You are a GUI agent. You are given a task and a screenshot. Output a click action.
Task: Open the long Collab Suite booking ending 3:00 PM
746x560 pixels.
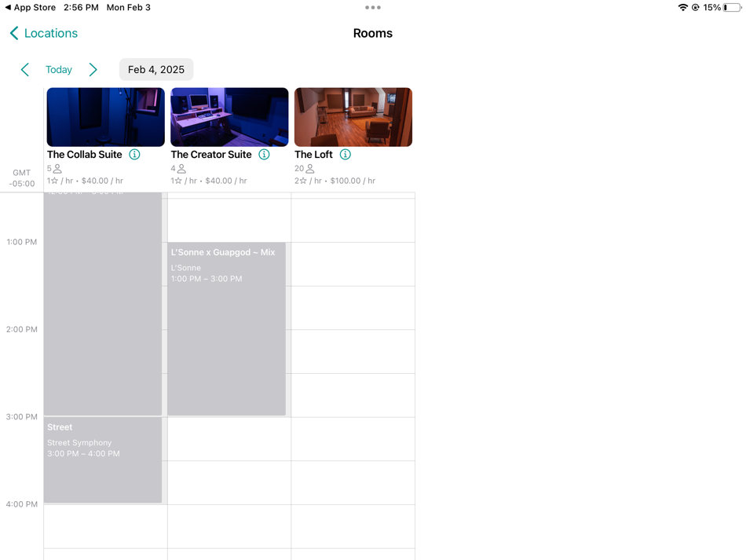103,303
